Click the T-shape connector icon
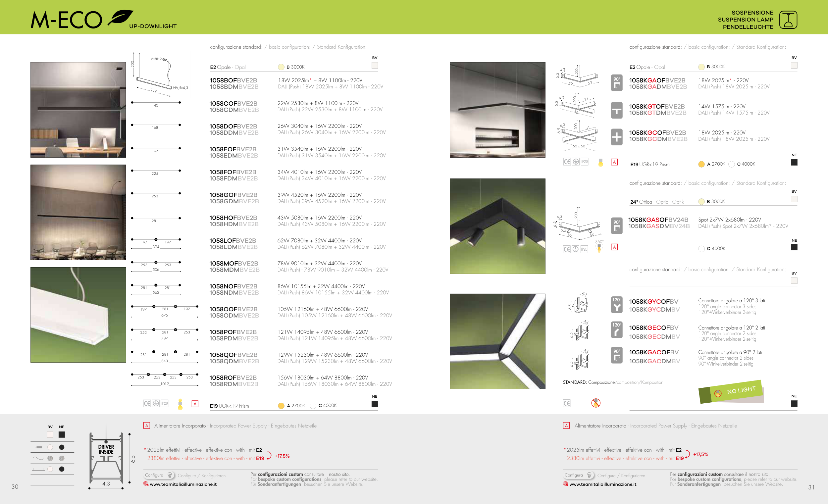828x504 pixels. (x=616, y=111)
